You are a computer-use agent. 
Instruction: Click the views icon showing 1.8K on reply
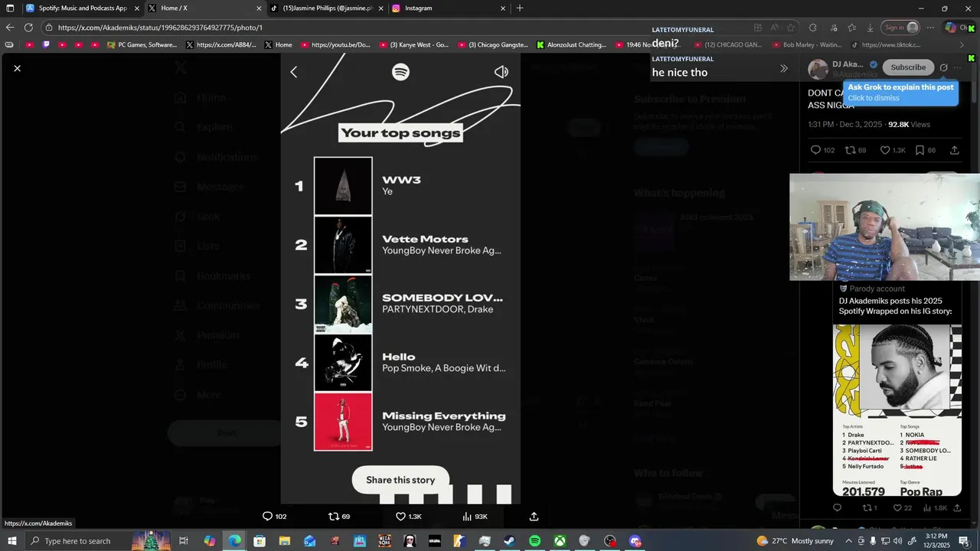point(935,507)
